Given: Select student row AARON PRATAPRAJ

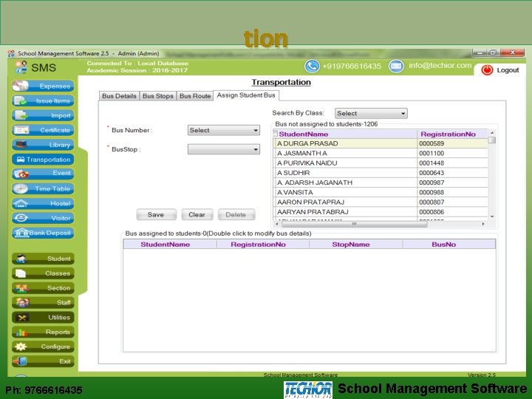Looking at the screenshot, I should click(x=381, y=202).
